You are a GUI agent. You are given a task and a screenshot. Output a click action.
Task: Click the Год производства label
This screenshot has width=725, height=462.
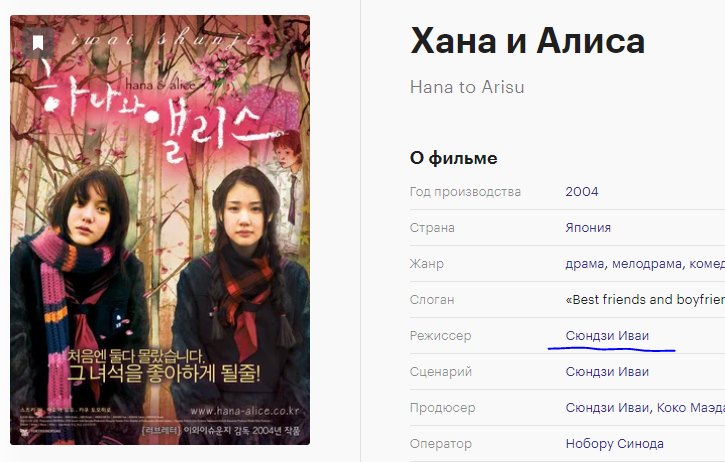click(x=465, y=191)
